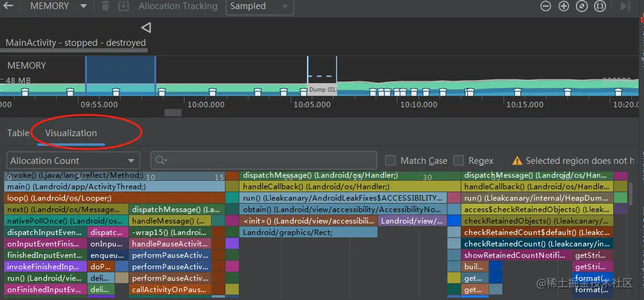The height and width of the screenshot is (300, 644).
Task: Open the MEMORY profiler dropdown
Action: [x=58, y=6]
